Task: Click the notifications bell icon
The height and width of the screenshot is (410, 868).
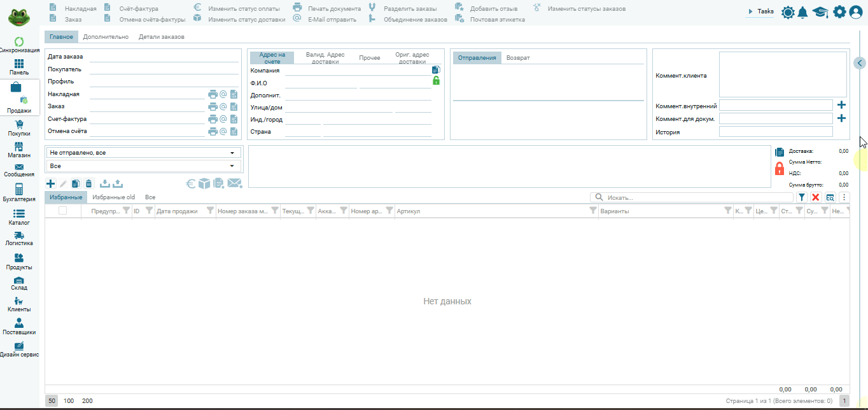Action: click(803, 12)
